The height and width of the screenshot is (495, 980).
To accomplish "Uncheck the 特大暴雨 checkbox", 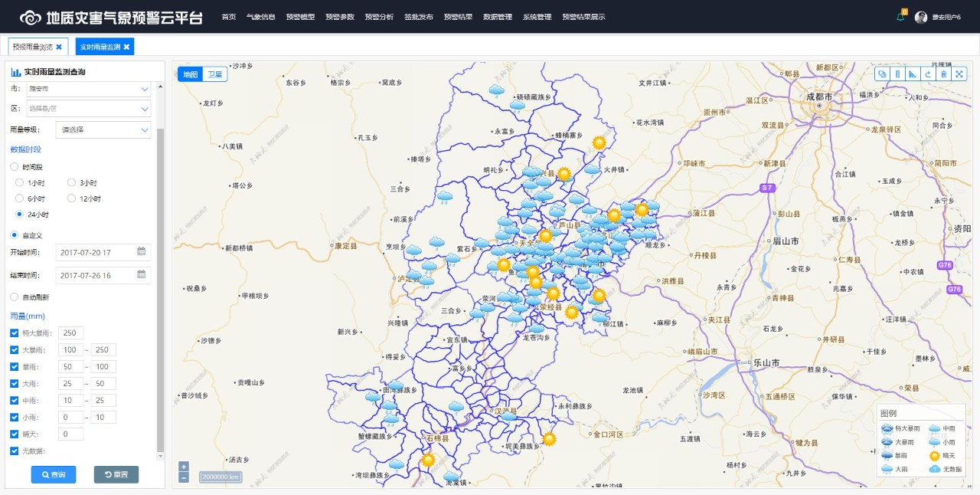I will pyautogui.click(x=15, y=333).
